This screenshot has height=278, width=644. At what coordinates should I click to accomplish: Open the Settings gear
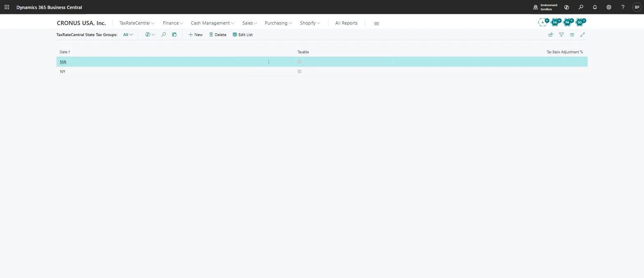click(x=609, y=7)
